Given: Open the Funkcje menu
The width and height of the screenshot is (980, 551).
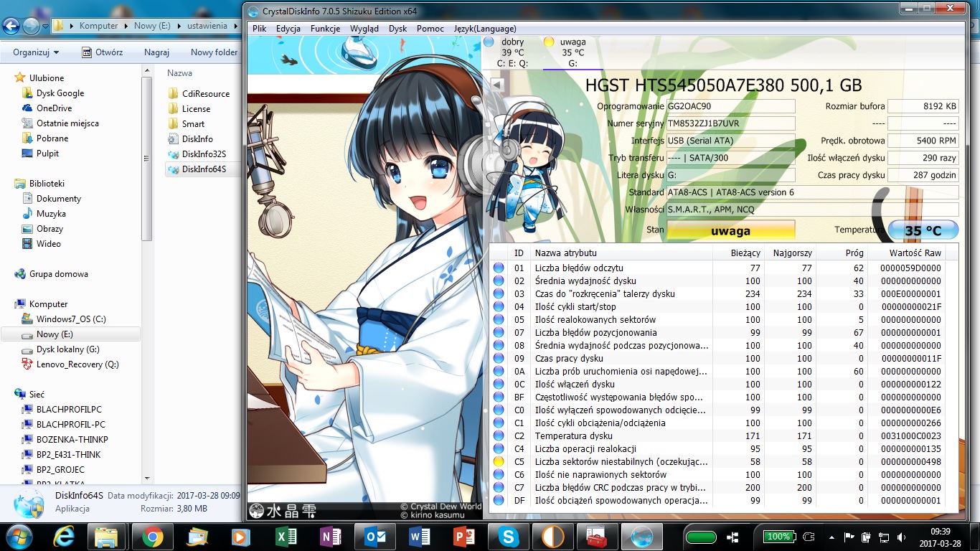Looking at the screenshot, I should pyautogui.click(x=325, y=29).
